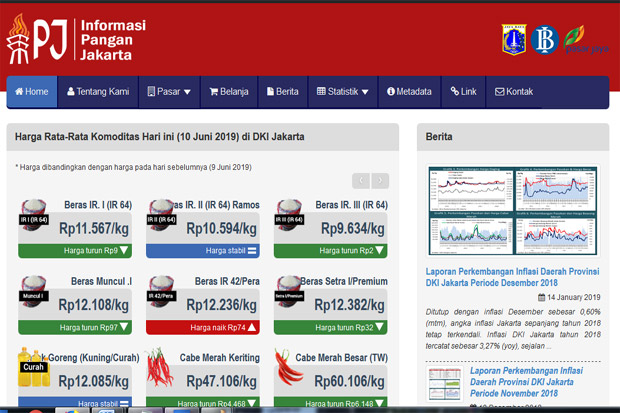Click the Bank Indonesia BI logo
The height and width of the screenshot is (413, 620).
[544, 40]
